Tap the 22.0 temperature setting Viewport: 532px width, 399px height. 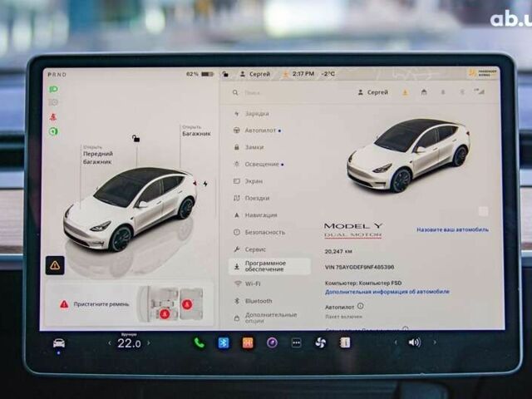click(x=130, y=343)
